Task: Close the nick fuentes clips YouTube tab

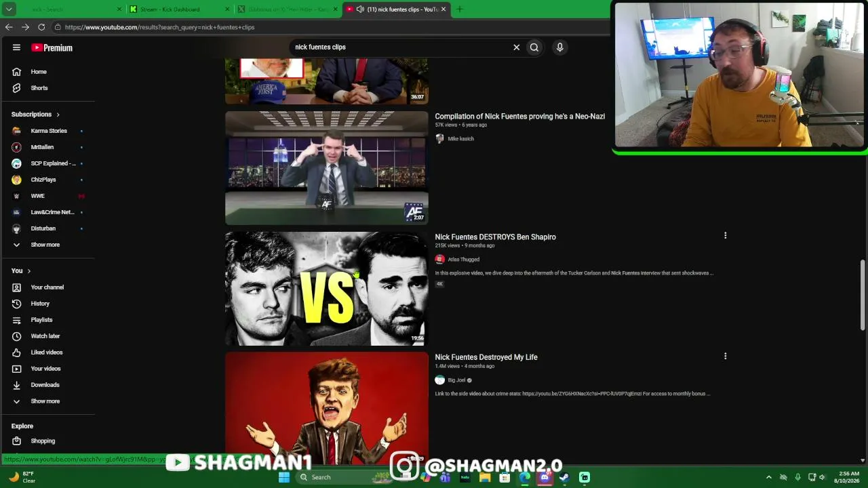Action: [x=443, y=9]
